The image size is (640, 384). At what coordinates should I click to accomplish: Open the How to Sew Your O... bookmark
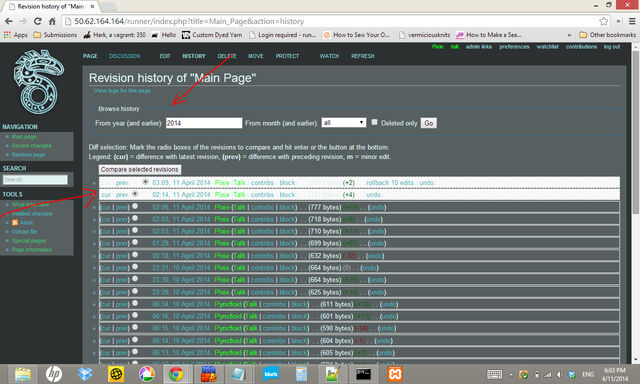point(357,35)
